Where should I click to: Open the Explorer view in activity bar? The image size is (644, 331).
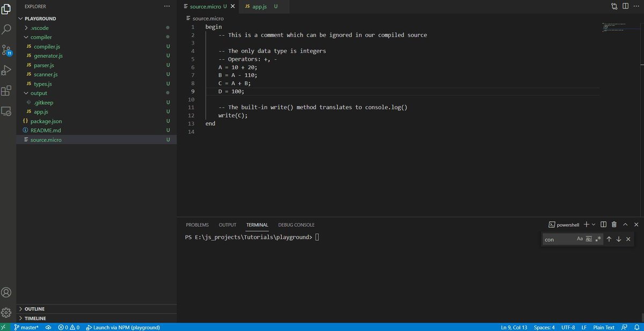pyautogui.click(x=6, y=9)
